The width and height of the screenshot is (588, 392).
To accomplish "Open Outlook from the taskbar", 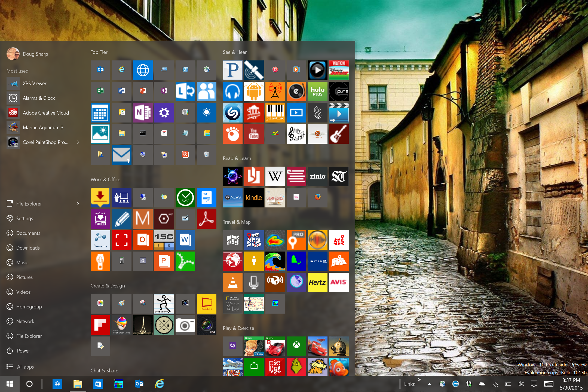I will pos(139,384).
